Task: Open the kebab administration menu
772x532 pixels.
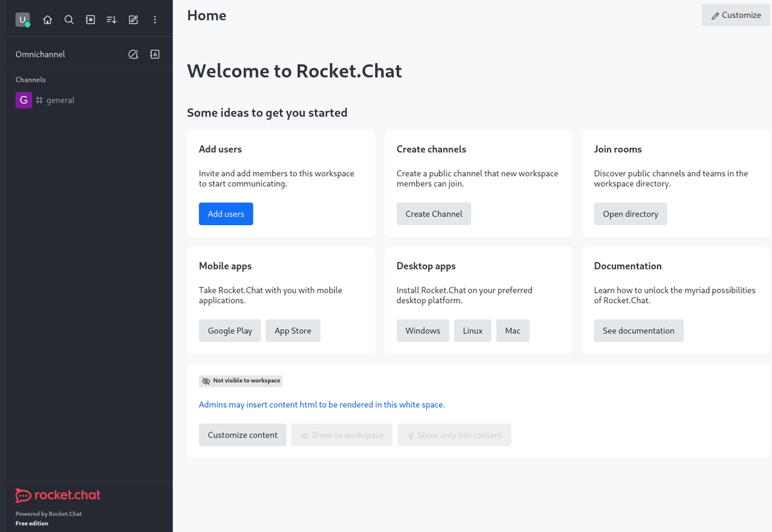Action: 154,20
